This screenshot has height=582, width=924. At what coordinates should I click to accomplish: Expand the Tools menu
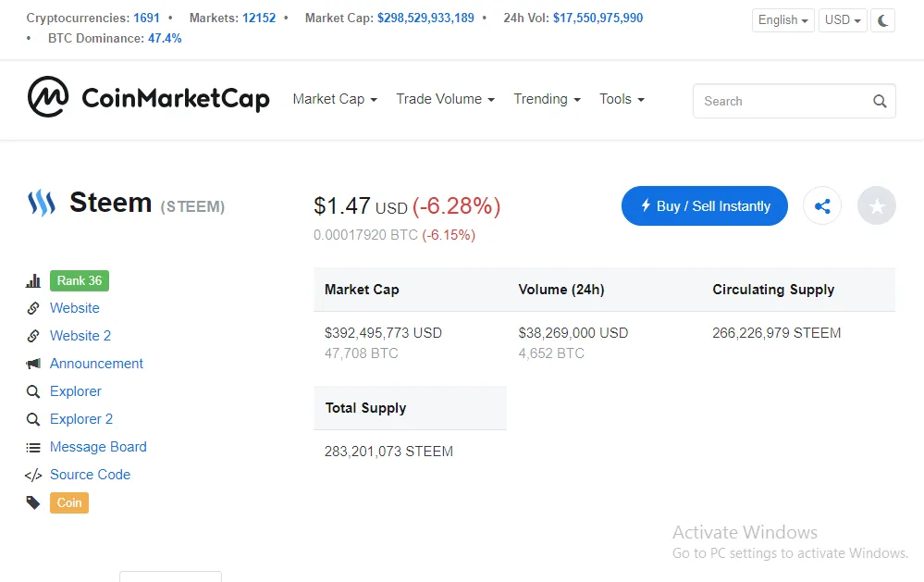[622, 99]
